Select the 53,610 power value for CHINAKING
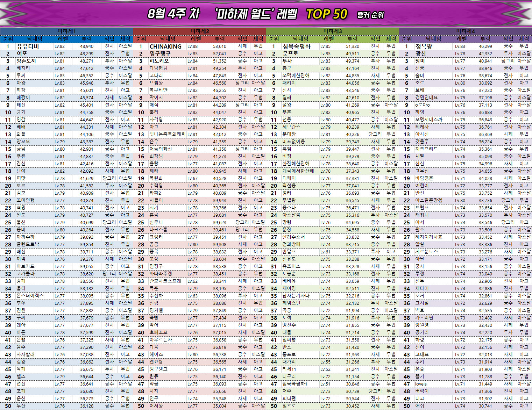Viewport: 532px width, 410px height. tap(219, 46)
